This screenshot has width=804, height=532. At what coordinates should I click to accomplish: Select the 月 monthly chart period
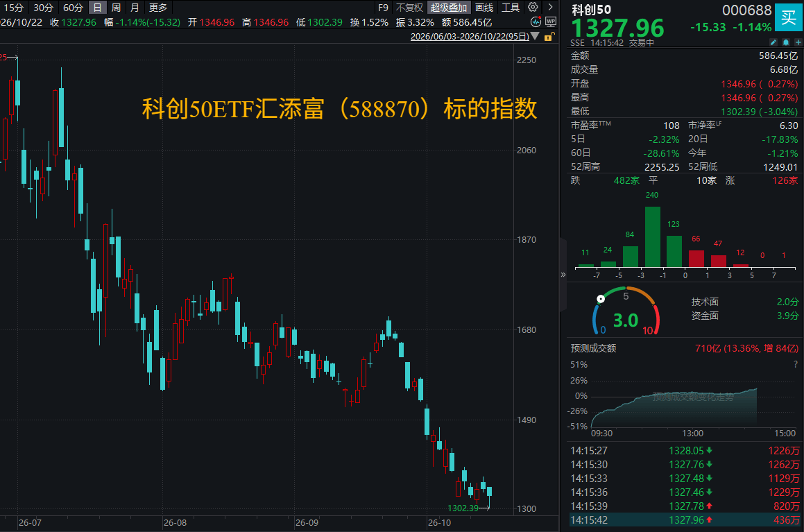135,8
